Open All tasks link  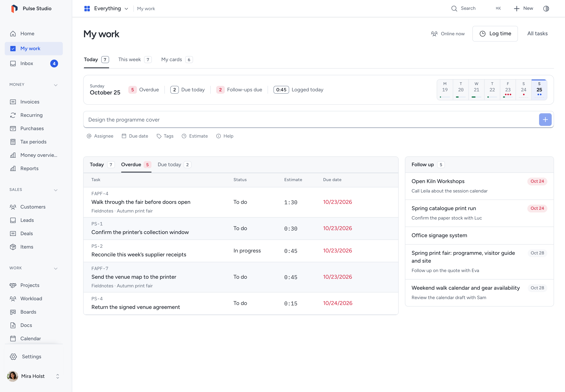click(538, 34)
